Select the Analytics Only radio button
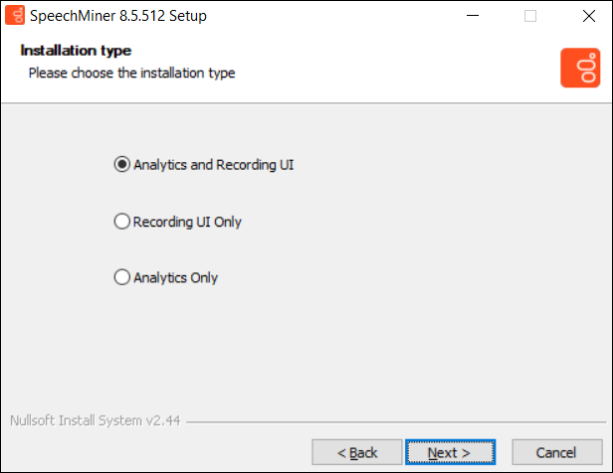The image size is (613, 473). point(122,277)
